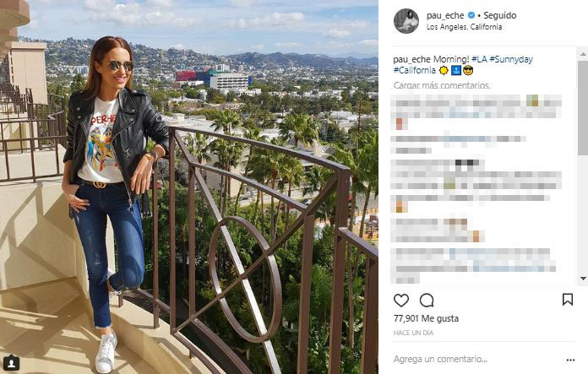
Task: Toggle the Seguido following button
Action: tap(499, 15)
